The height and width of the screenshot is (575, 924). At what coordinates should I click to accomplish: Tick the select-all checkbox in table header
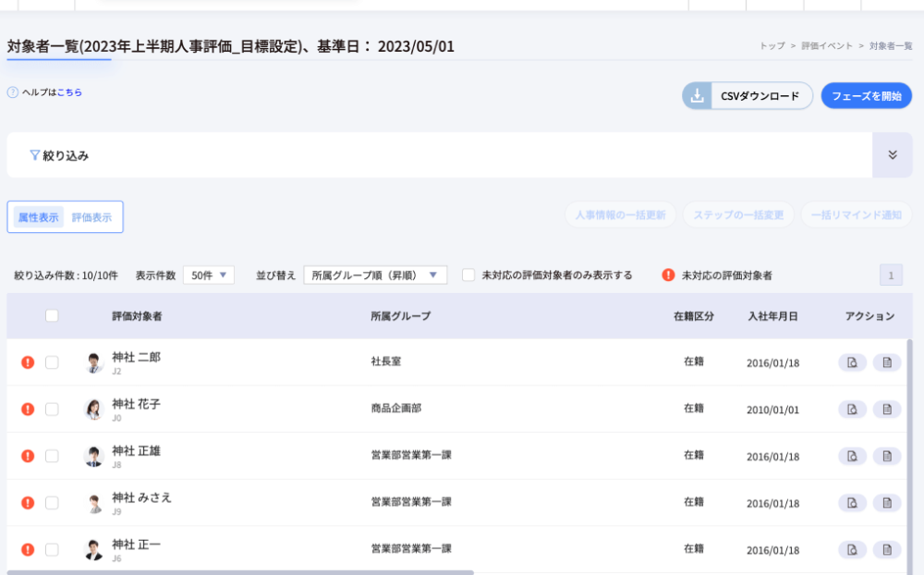tap(52, 315)
